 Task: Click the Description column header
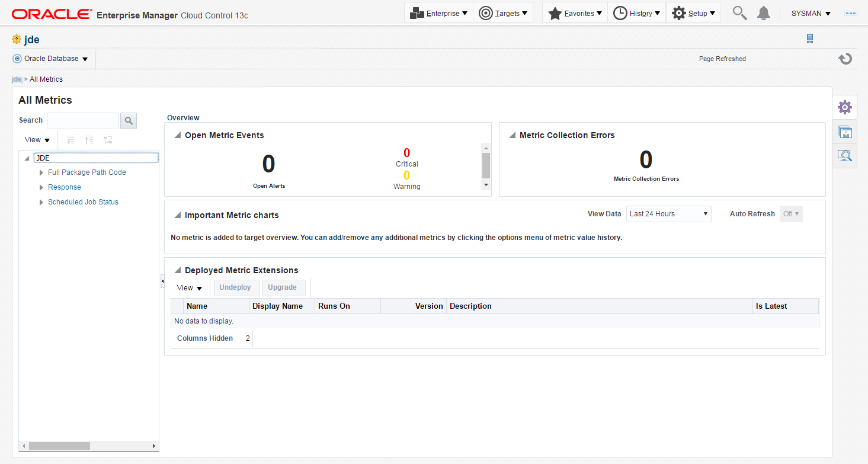coord(600,306)
